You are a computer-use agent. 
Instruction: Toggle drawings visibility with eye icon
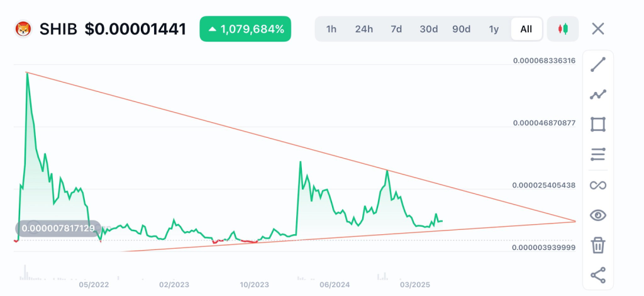(598, 215)
